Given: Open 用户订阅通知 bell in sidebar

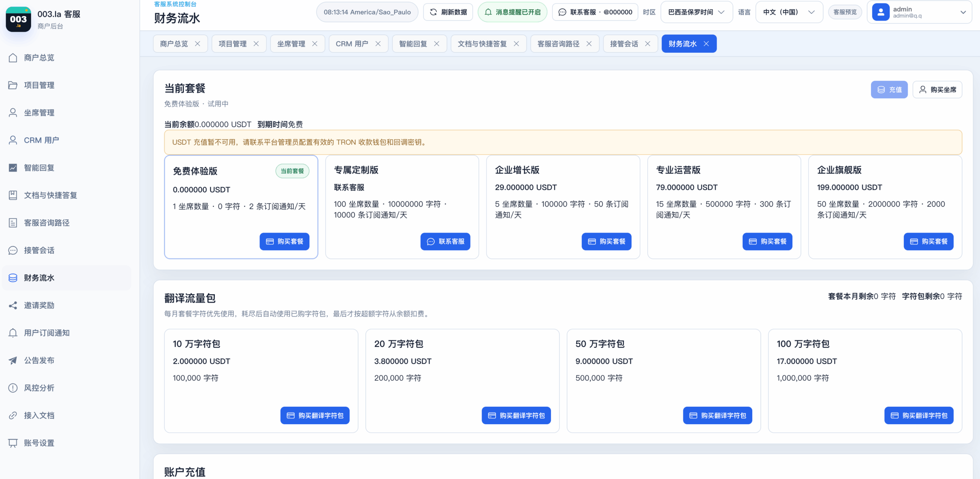Looking at the screenshot, I should pyautogui.click(x=13, y=333).
